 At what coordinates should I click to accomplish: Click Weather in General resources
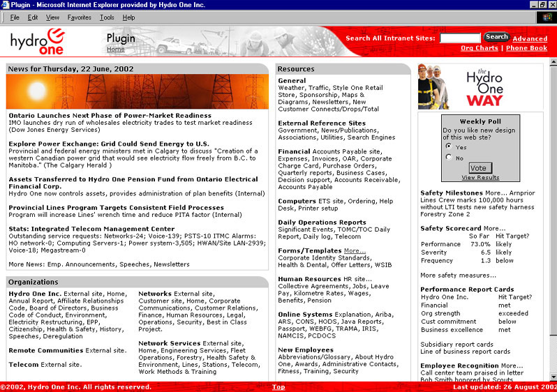(x=291, y=88)
